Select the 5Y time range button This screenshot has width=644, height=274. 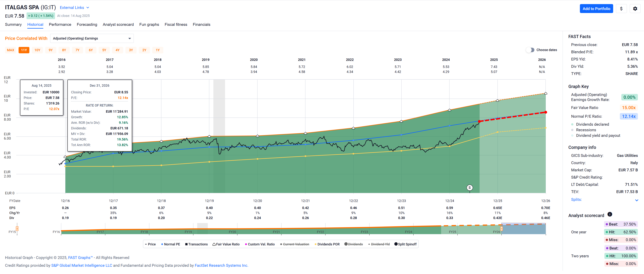pos(104,50)
